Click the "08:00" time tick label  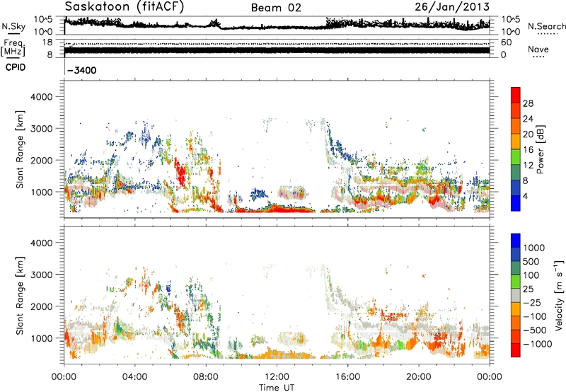(x=205, y=377)
